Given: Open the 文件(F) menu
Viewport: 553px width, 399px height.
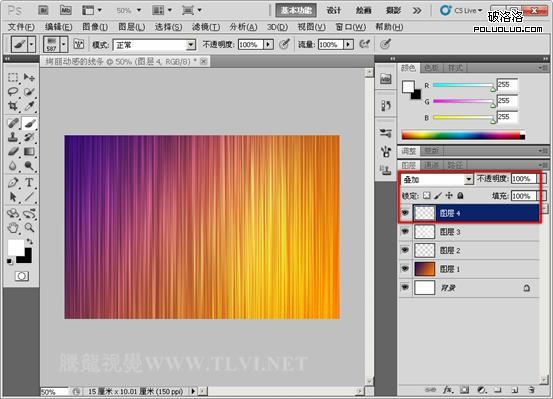Looking at the screenshot, I should [x=21, y=27].
